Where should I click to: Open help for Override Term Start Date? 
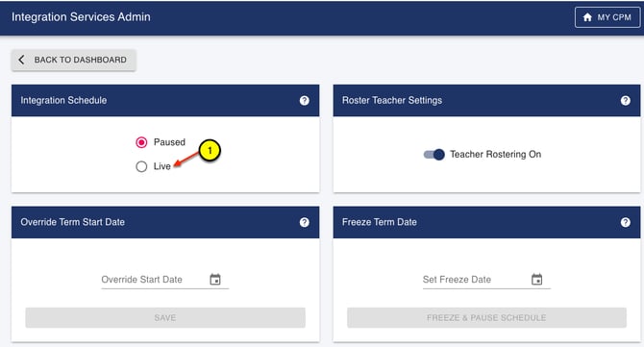[304, 222]
